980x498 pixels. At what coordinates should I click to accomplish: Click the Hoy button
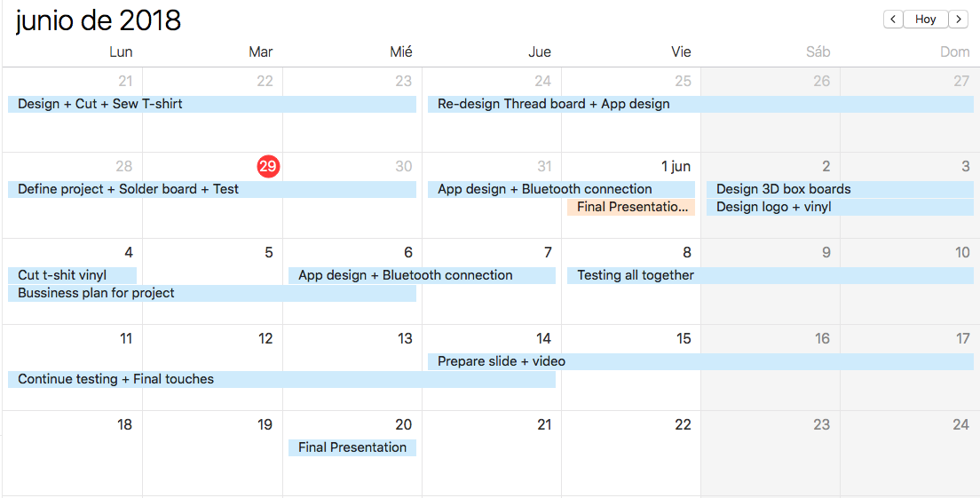coord(925,20)
